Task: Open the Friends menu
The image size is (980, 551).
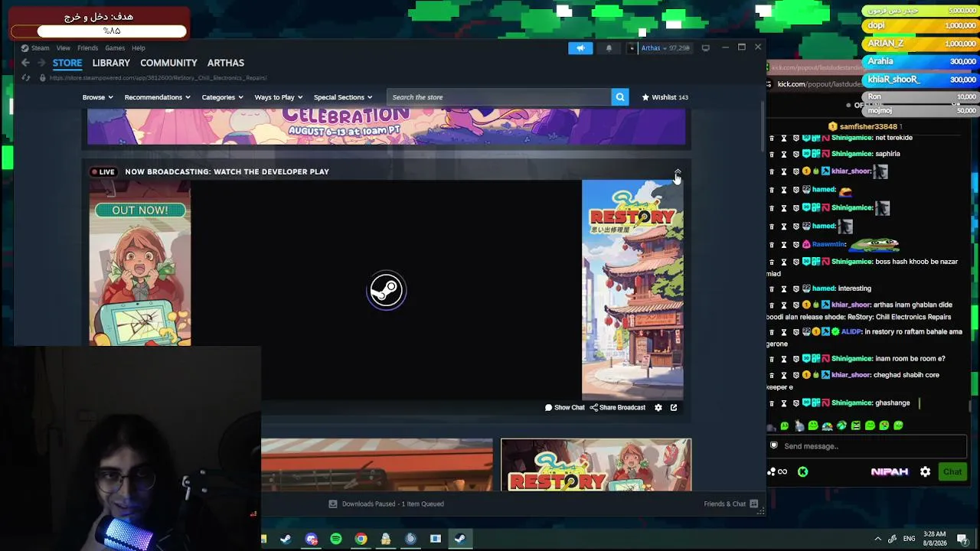Action: (x=87, y=48)
